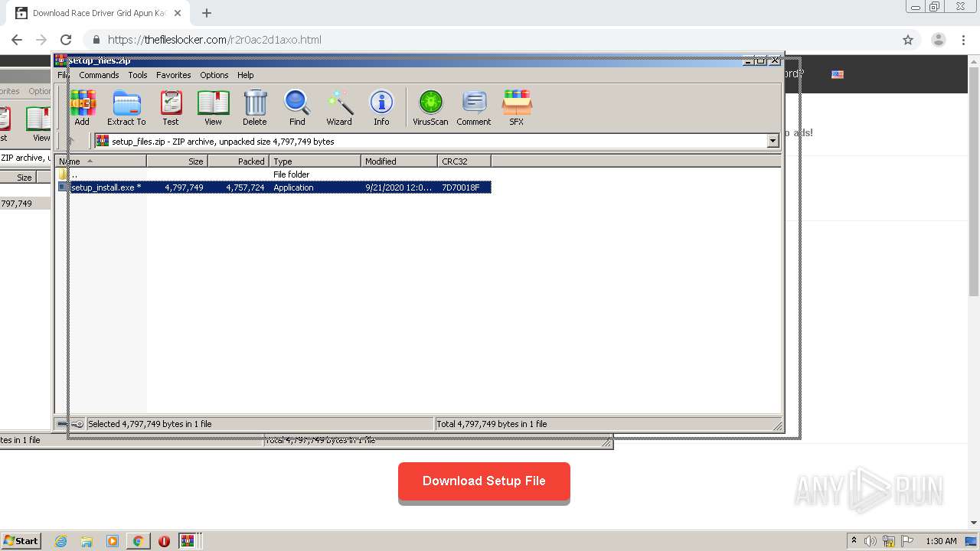Click the Info toolbar icon
The image size is (980, 551).
coord(381,107)
